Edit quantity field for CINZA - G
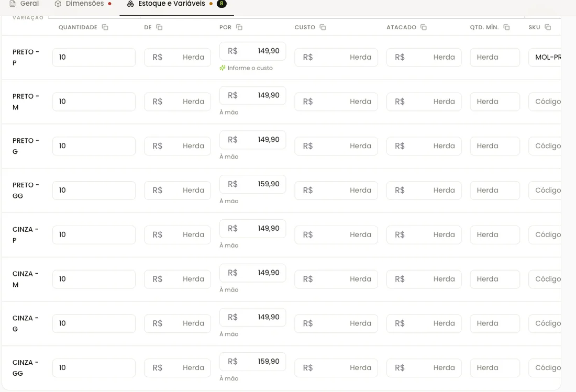 tap(94, 323)
